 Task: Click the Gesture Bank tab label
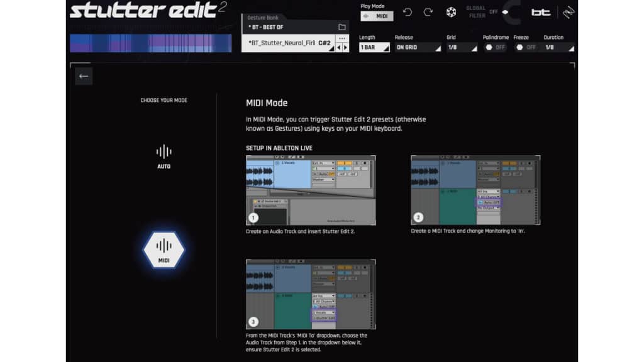pyautogui.click(x=263, y=18)
